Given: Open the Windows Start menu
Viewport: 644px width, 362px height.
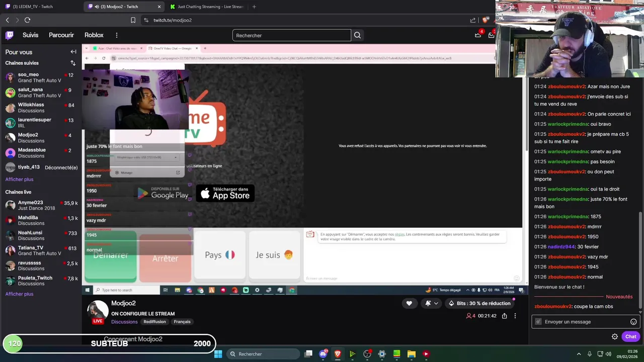Looking at the screenshot, I should coord(218,354).
